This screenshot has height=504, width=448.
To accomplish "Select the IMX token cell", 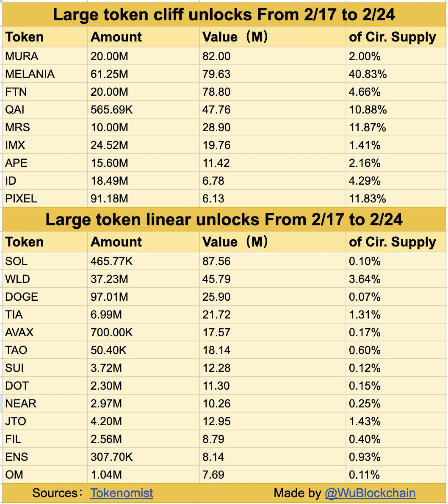I will click(15, 145).
